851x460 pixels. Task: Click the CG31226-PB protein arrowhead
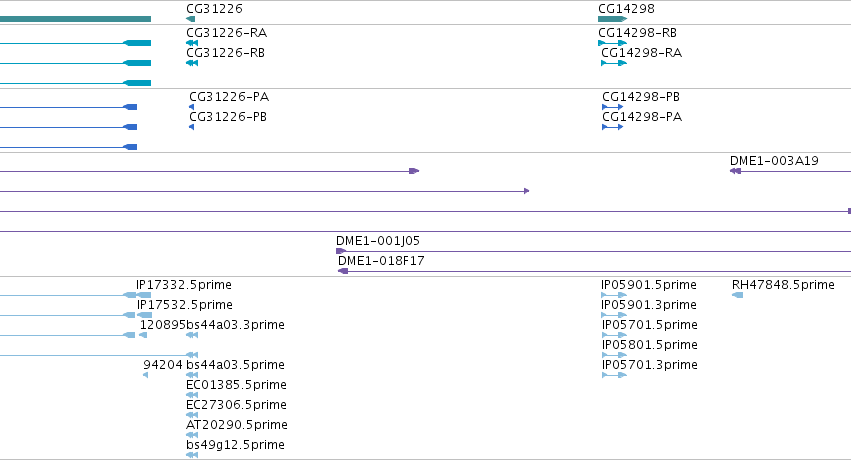coord(192,127)
